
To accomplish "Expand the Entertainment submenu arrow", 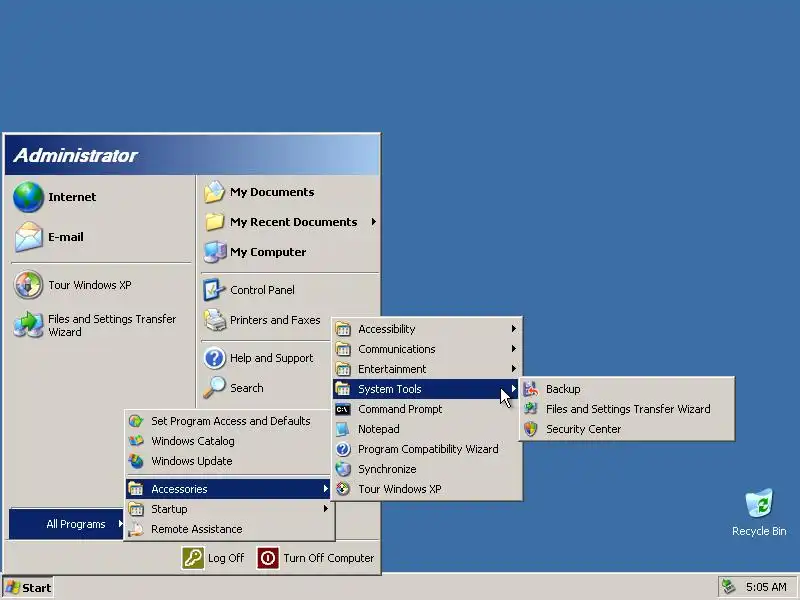I will 514,369.
